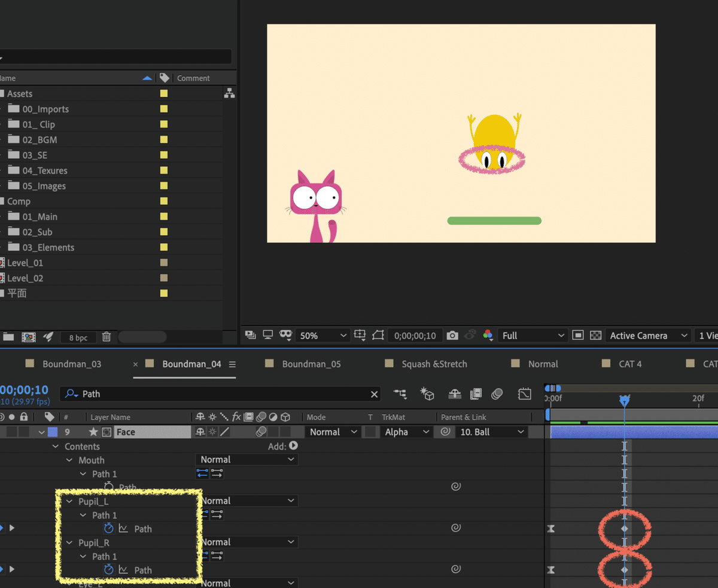Open grid and guide options icon
The image size is (718, 588).
360,336
